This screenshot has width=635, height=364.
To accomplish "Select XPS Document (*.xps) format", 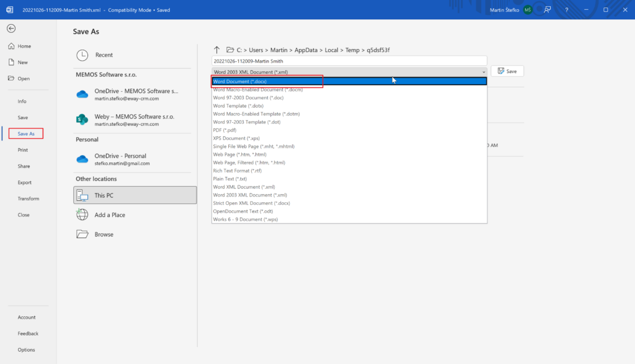I will click(x=349, y=138).
